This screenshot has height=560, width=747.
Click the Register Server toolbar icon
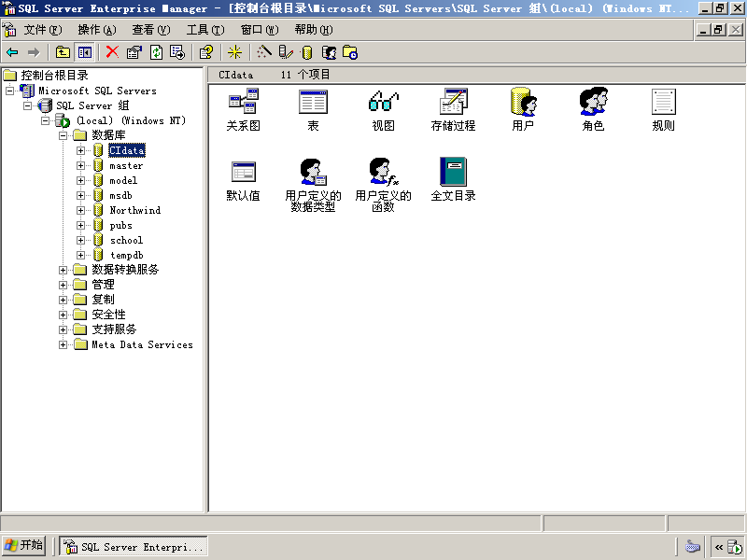click(x=286, y=52)
